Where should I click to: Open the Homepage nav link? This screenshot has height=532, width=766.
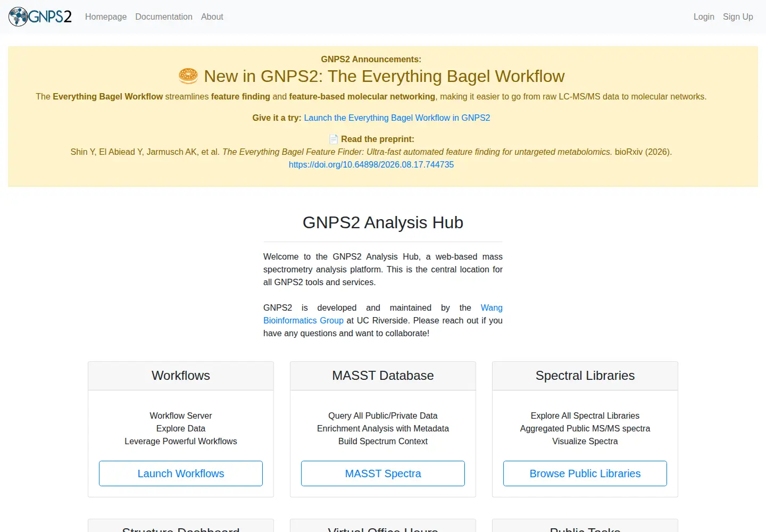tap(106, 16)
